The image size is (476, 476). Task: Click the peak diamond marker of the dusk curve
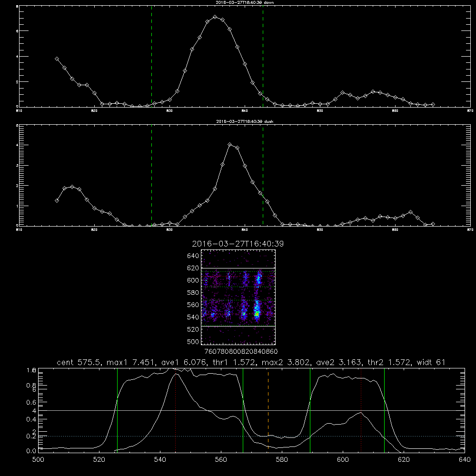point(230,145)
